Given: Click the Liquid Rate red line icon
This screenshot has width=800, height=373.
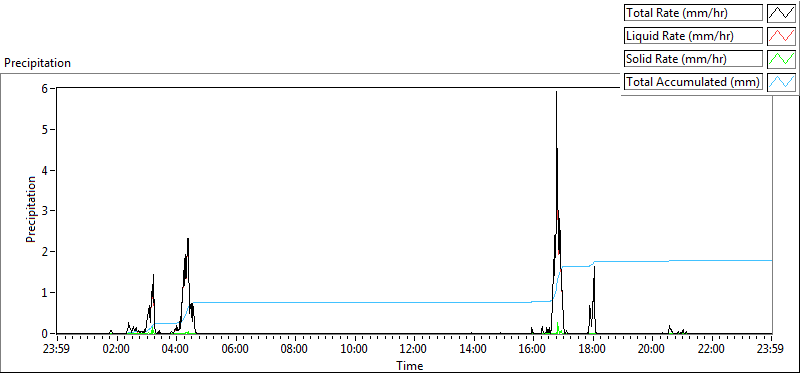Looking at the screenshot, I should point(781,36).
